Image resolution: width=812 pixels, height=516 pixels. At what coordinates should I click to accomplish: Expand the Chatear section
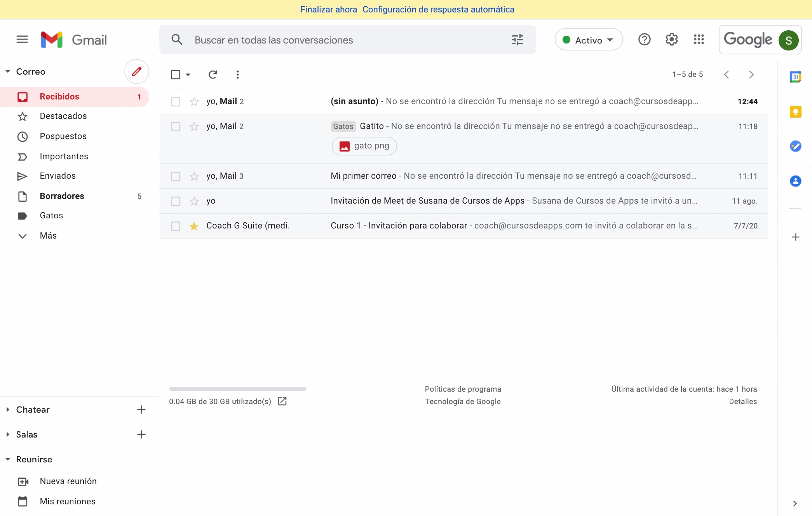coord(8,410)
